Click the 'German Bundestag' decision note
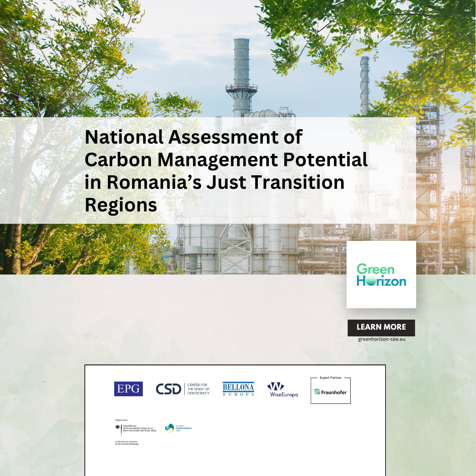This screenshot has width=476, height=476. 127,443
